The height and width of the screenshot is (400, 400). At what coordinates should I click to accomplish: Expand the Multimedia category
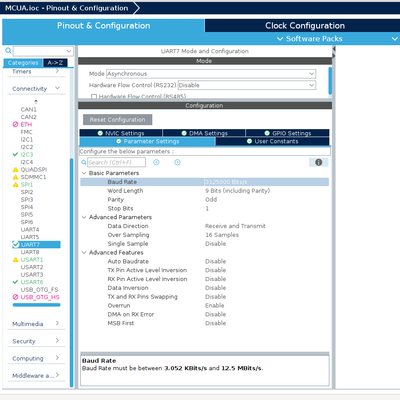point(36,324)
